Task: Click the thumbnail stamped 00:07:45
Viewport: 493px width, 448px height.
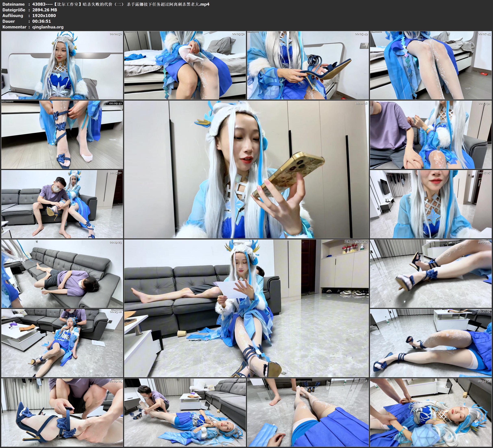Action: pyautogui.click(x=430, y=65)
